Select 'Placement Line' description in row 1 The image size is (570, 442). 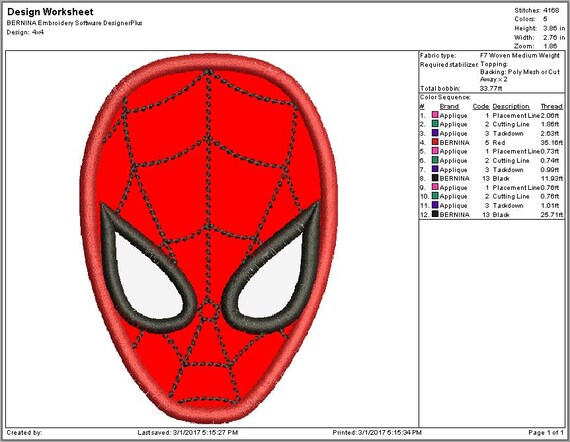point(516,115)
